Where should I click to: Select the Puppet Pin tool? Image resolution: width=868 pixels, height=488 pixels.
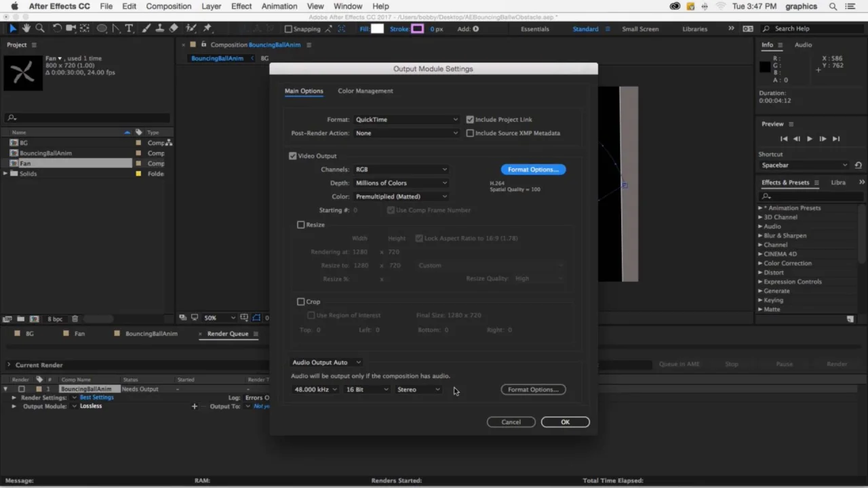coord(208,28)
